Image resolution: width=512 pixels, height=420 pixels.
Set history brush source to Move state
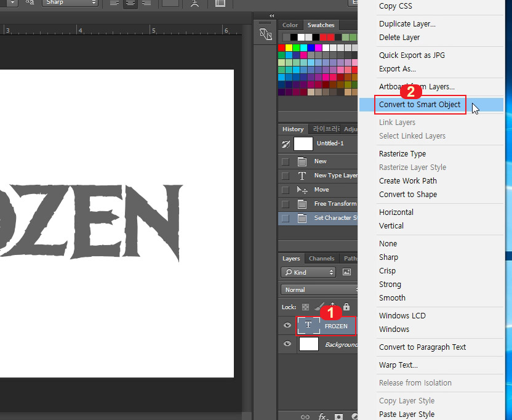pos(286,190)
